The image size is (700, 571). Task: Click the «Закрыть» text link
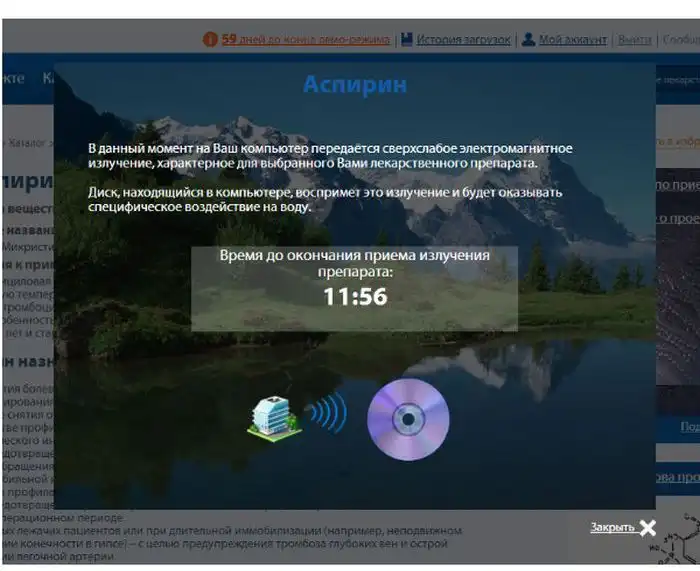point(611,527)
